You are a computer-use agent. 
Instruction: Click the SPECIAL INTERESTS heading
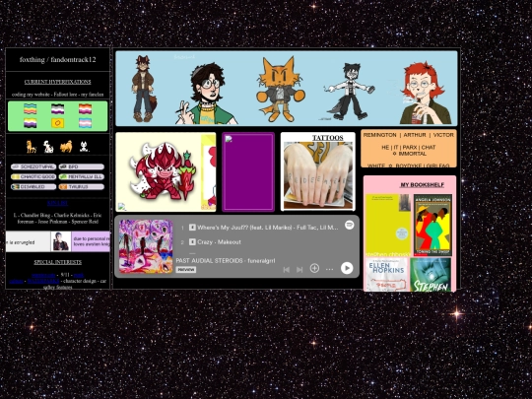[x=58, y=262]
